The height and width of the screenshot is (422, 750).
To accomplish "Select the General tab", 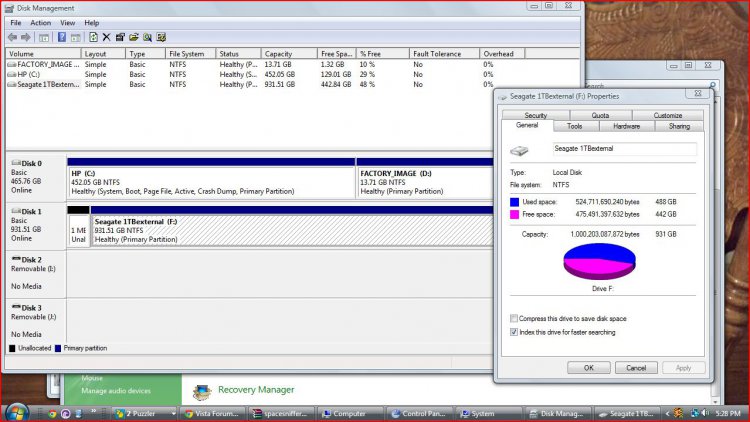I will point(527,125).
